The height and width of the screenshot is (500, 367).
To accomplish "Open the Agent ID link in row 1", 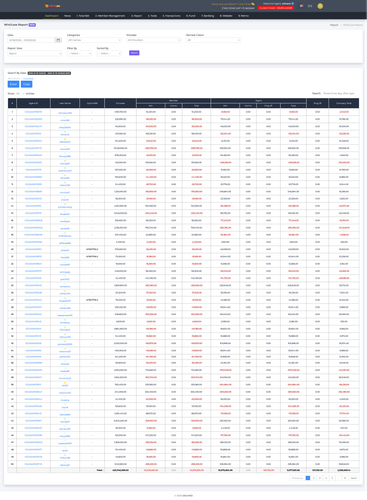I will 33,112.
